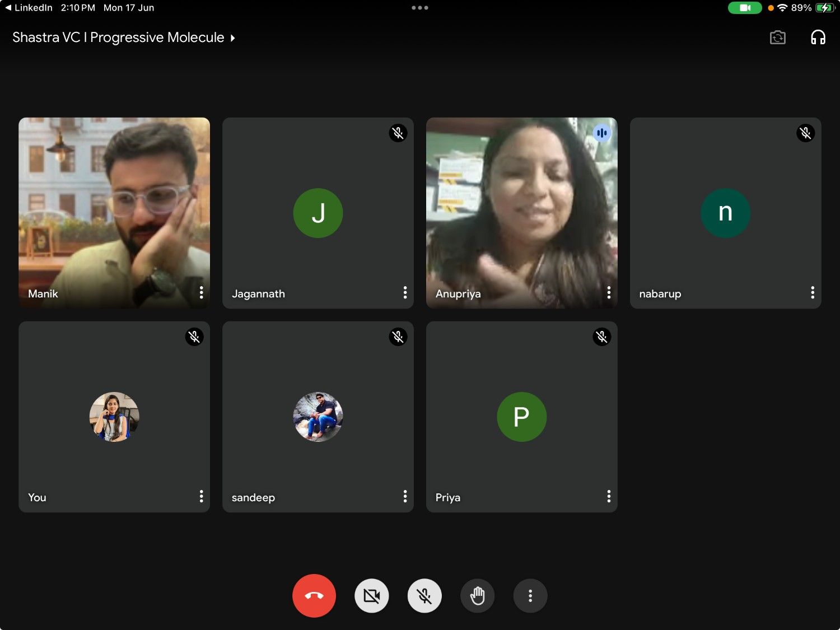Open the three-dot menu on sandeep's tile
This screenshot has width=840, height=630.
[x=405, y=496]
